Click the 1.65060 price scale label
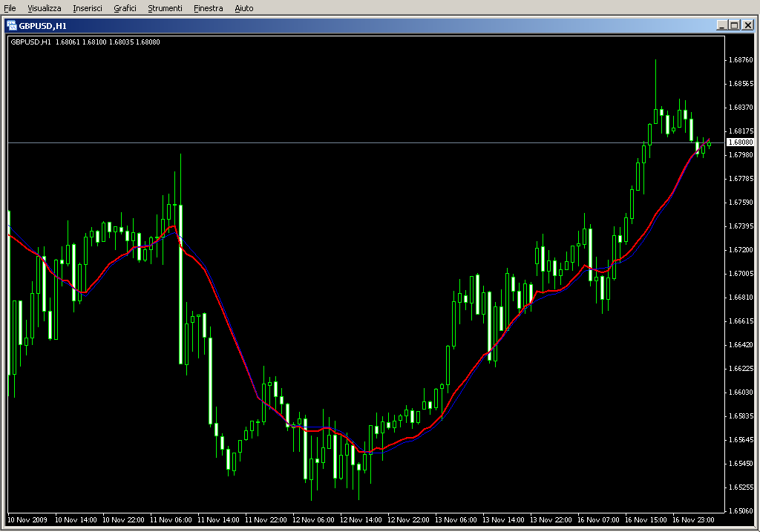This screenshot has height=532, width=760. point(741,511)
